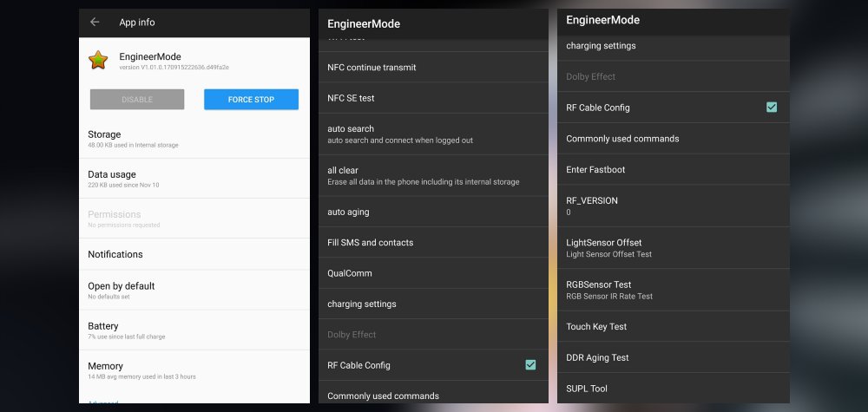Open LightSensor Offset test
This screenshot has height=412, width=868.
pos(674,248)
